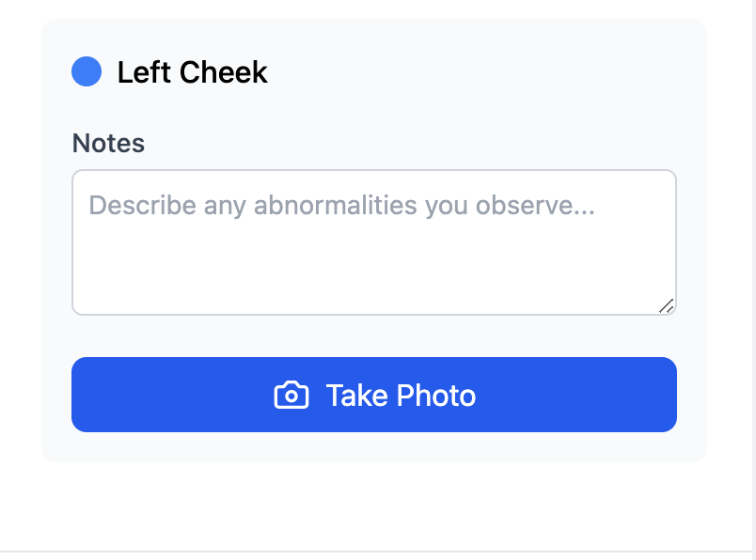Click the "Describe any abnormalities" placeholder text
The image size is (756, 560).
tap(341, 205)
